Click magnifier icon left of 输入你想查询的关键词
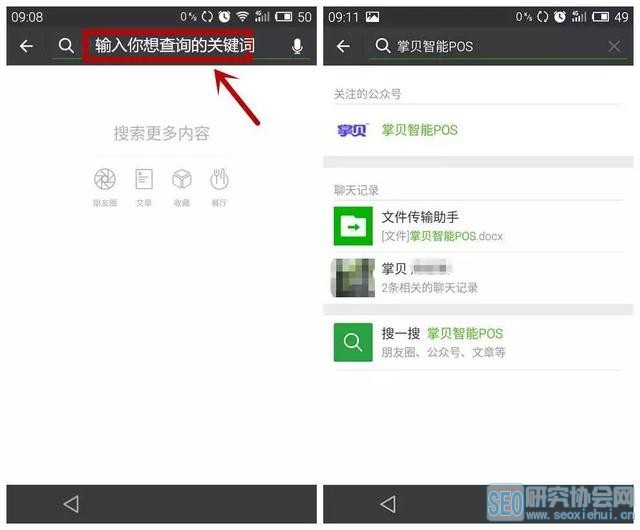640x530 pixels. click(x=66, y=46)
